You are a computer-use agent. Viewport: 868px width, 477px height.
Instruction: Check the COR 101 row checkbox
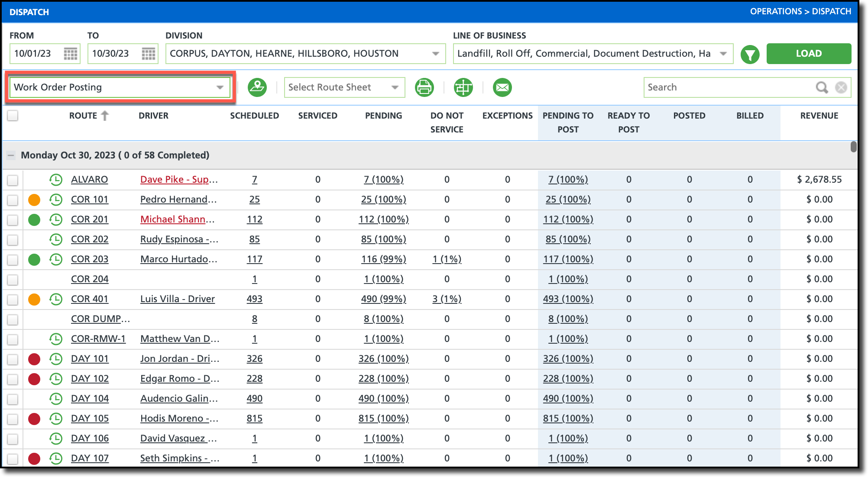pyautogui.click(x=13, y=200)
